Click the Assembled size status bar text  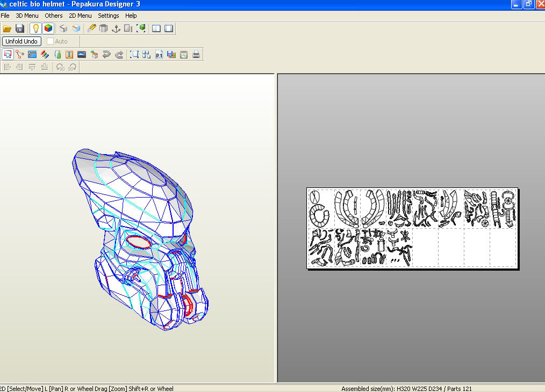(x=406, y=389)
